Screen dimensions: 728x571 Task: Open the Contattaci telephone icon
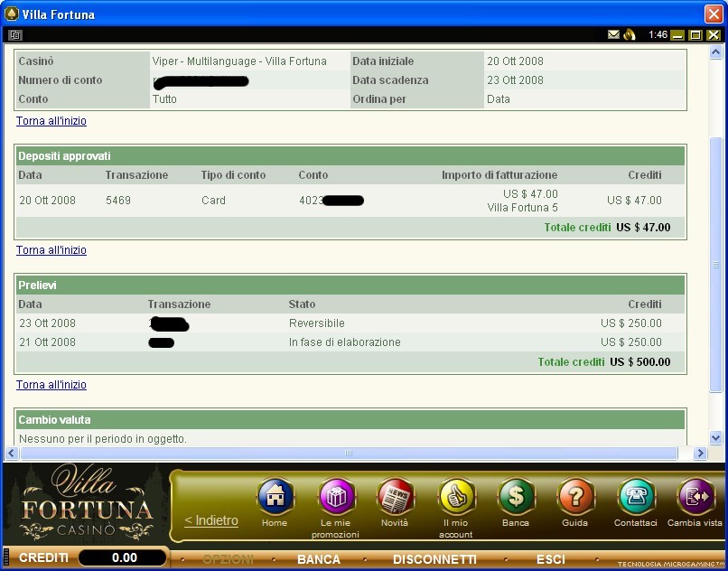636,496
